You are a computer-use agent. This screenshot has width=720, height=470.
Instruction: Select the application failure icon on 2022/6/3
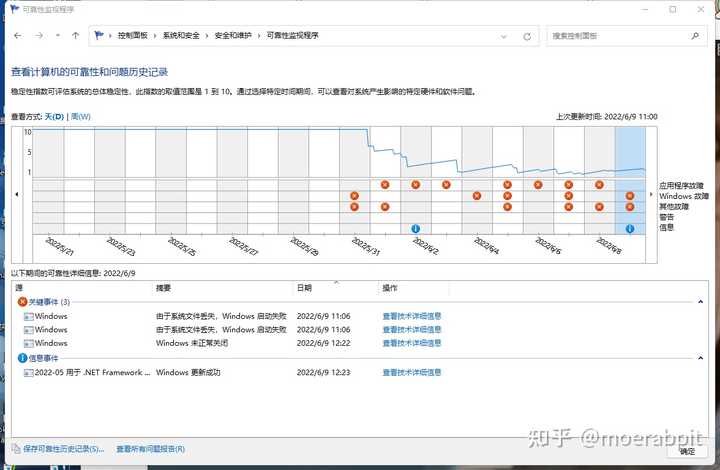coord(446,185)
